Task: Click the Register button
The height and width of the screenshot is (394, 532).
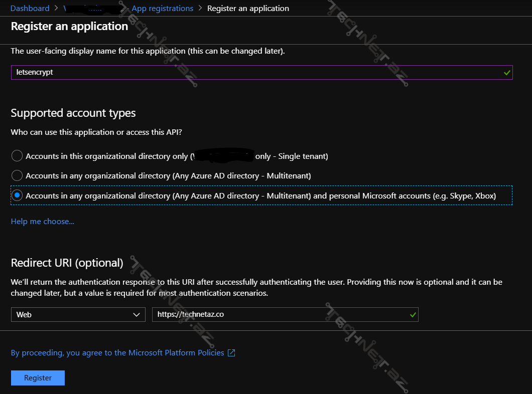Action: coord(38,378)
